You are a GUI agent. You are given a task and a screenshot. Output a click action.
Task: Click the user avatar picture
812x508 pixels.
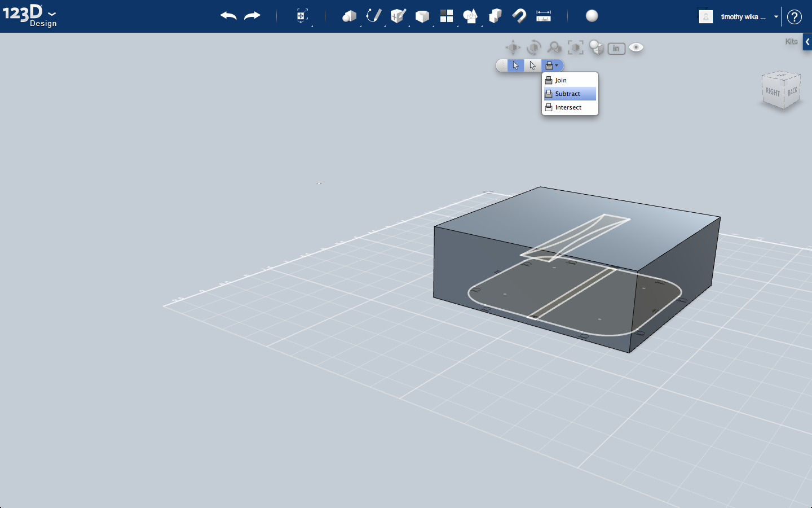(x=706, y=16)
